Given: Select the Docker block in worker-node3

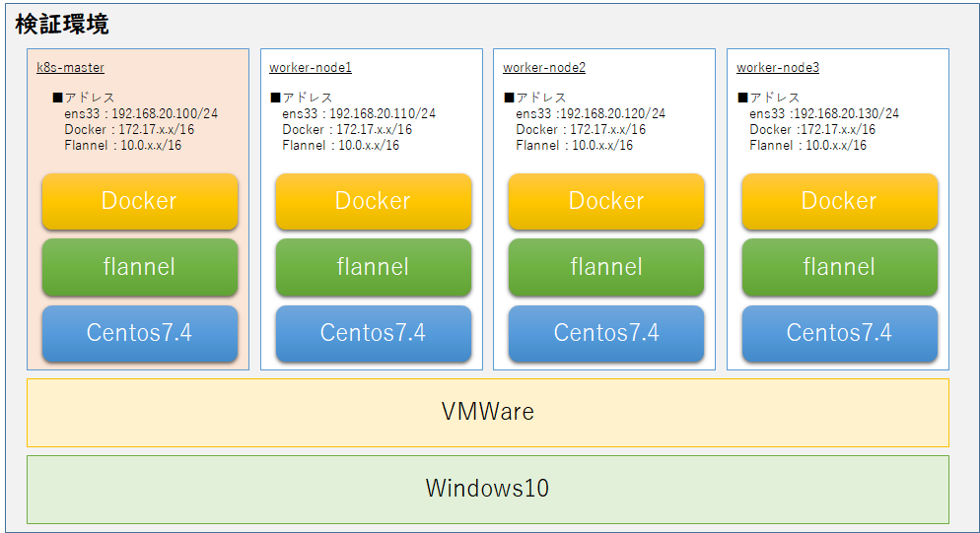Looking at the screenshot, I should point(839,201).
